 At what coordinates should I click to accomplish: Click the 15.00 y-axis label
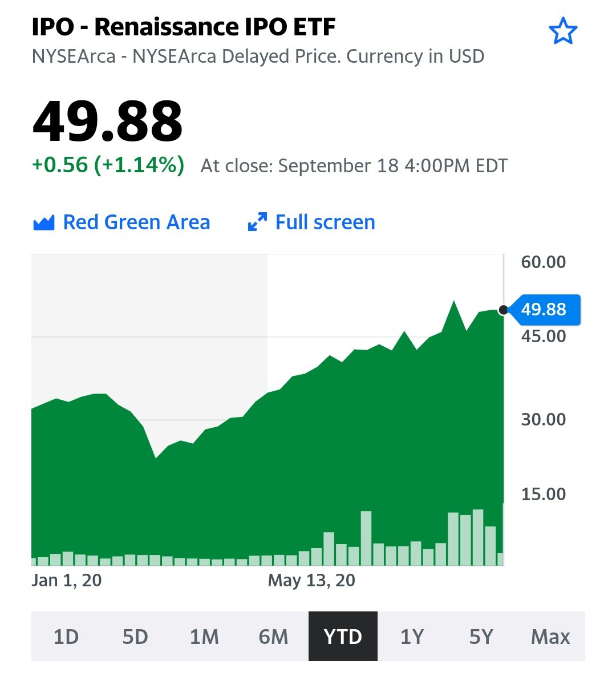[x=544, y=494]
